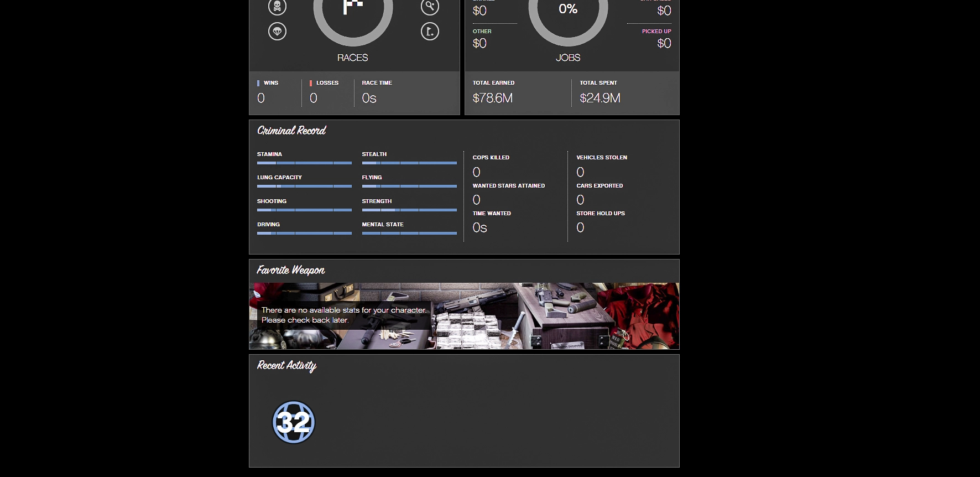Viewport: 980px width, 477px height.
Task: Click the Flying skill bar
Action: [409, 186]
